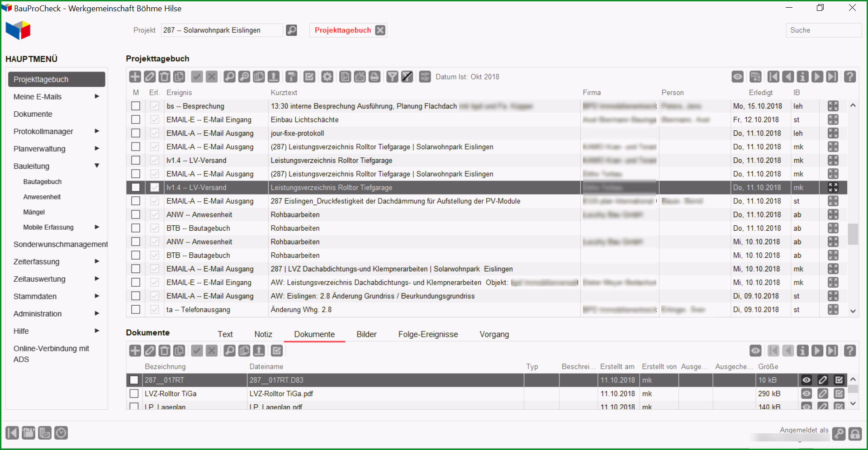Click the magnifier-plus icon in Projekttagebuch toolbar

click(244, 76)
